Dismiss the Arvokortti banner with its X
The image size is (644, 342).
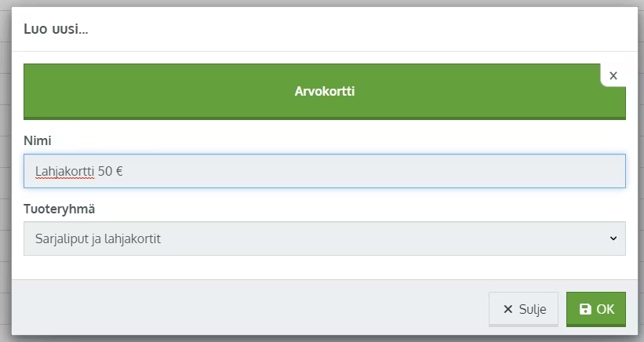tap(613, 75)
